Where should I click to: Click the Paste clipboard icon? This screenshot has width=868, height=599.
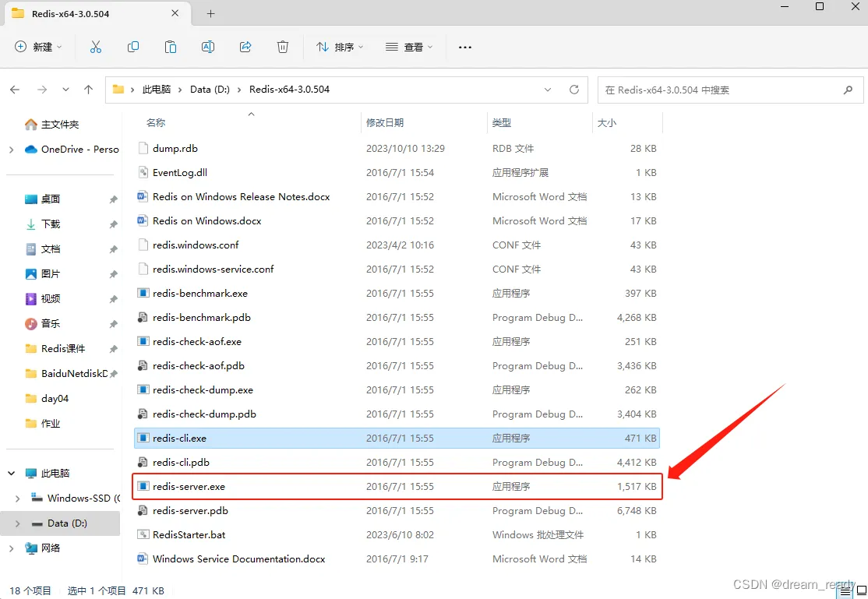click(171, 47)
